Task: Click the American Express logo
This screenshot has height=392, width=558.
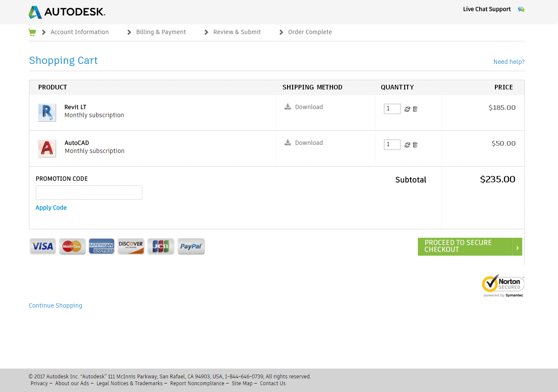Action: 101,246
